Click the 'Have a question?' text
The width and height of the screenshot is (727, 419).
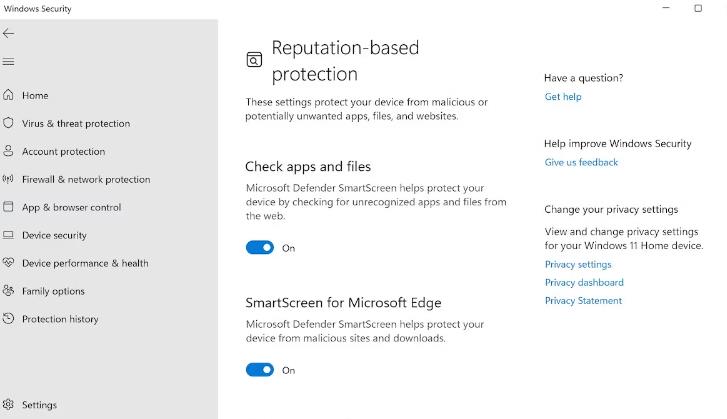[584, 78]
